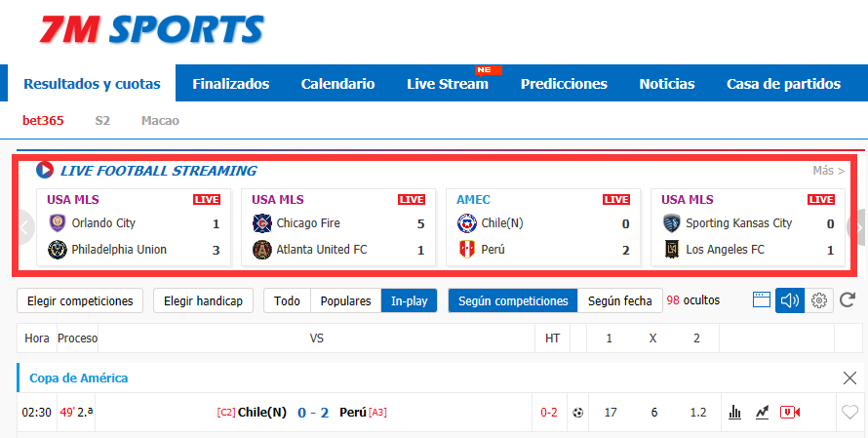Click the Proceso column header
Image resolution: width=868 pixels, height=438 pixels.
coord(77,338)
